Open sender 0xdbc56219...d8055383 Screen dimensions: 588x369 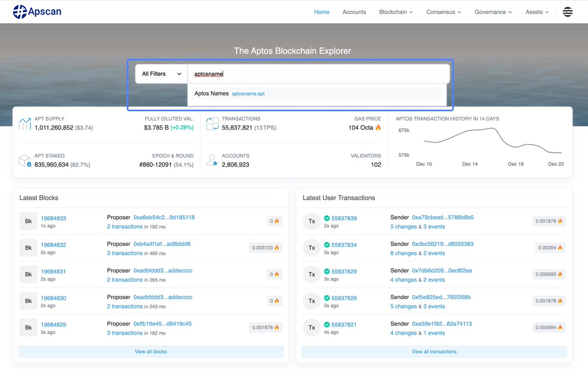[443, 244]
